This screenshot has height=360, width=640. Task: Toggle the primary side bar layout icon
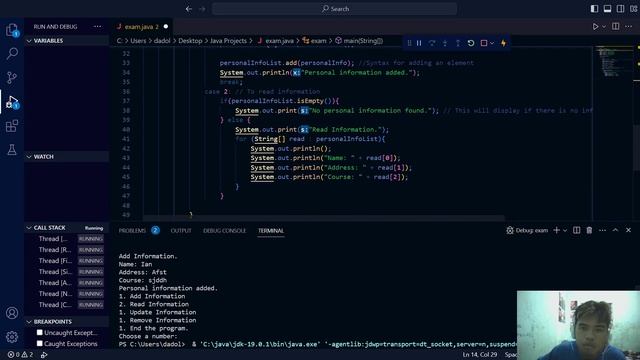click(594, 9)
